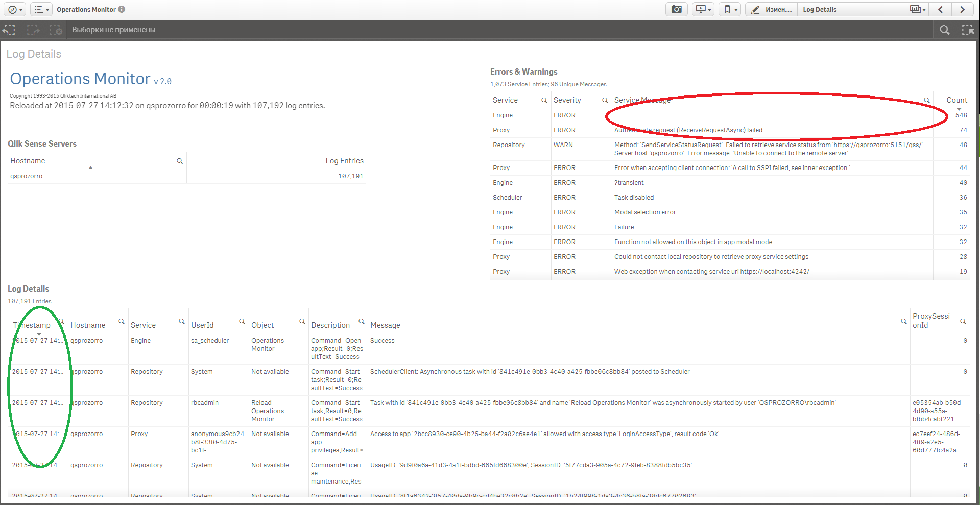Sort Errors & Warnings by Severity header

(567, 100)
